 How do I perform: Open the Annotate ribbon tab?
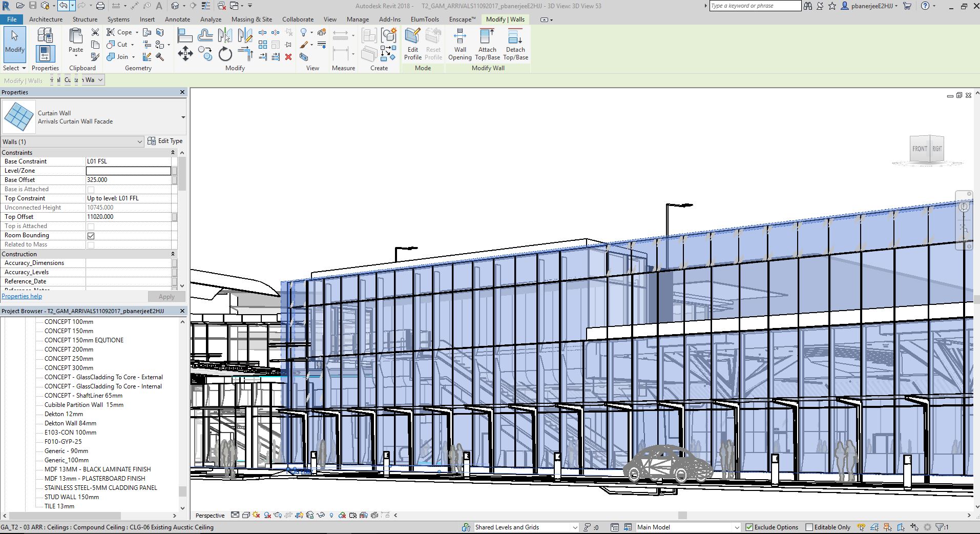[x=177, y=19]
